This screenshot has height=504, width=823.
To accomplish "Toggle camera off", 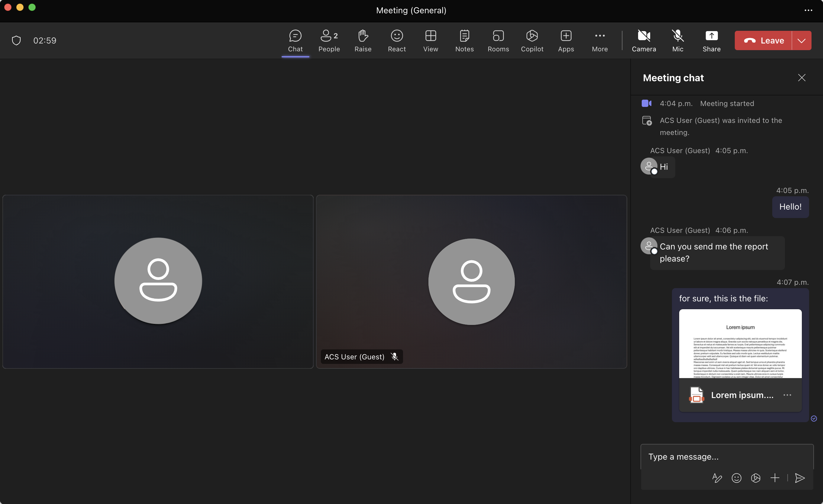I will coord(644,40).
